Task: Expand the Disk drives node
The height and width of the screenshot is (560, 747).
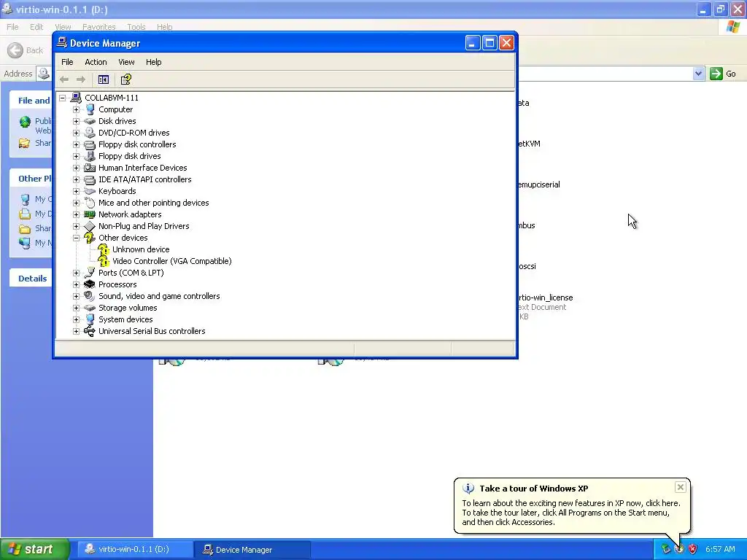Action: [76, 121]
